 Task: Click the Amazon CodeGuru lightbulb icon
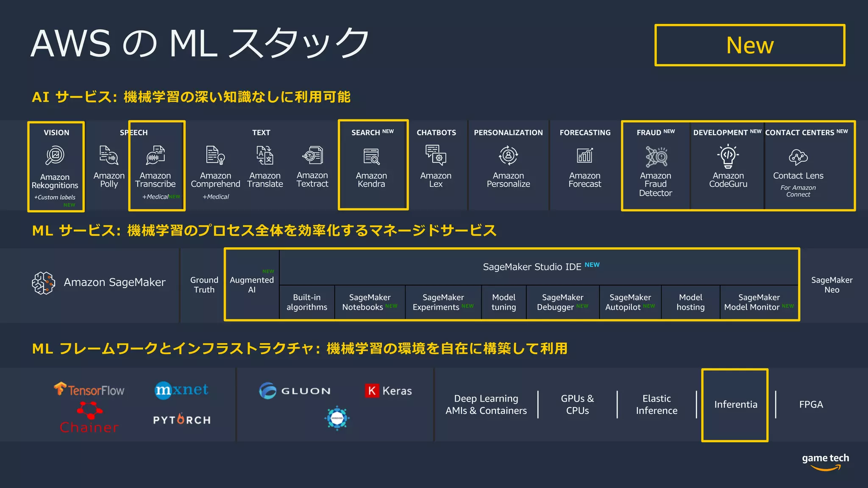pyautogui.click(x=728, y=156)
